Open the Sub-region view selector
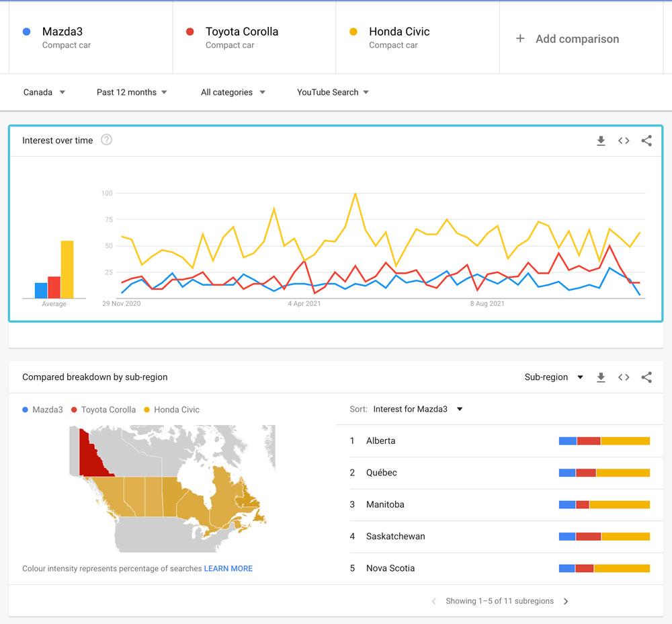The height and width of the screenshot is (624, 672). click(x=554, y=377)
